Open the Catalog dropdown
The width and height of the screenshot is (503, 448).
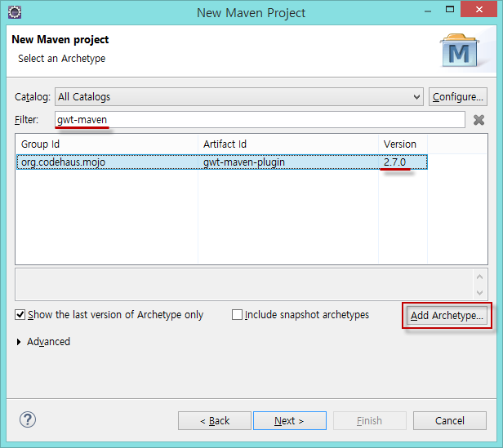[239, 96]
